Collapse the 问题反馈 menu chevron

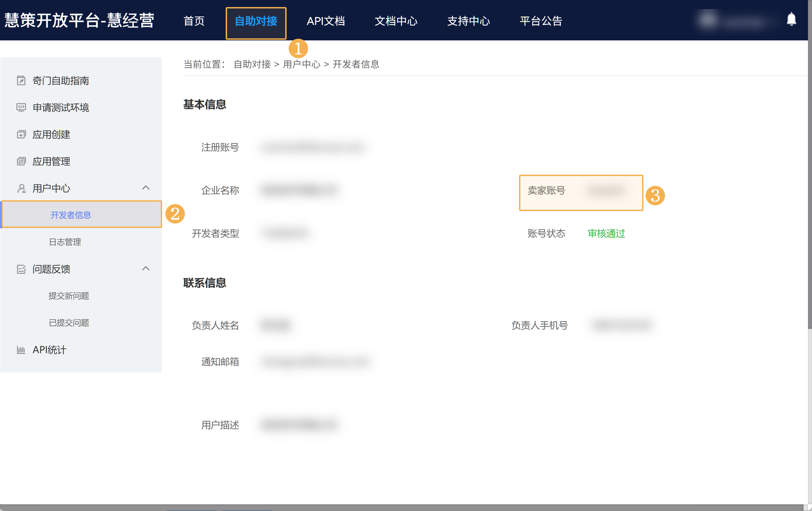point(146,269)
